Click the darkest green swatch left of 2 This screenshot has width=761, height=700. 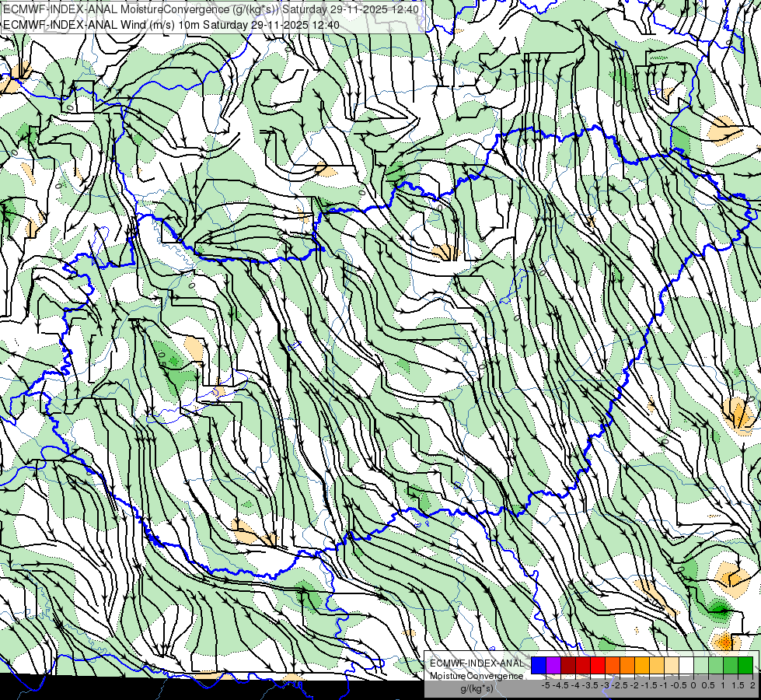pos(745,665)
